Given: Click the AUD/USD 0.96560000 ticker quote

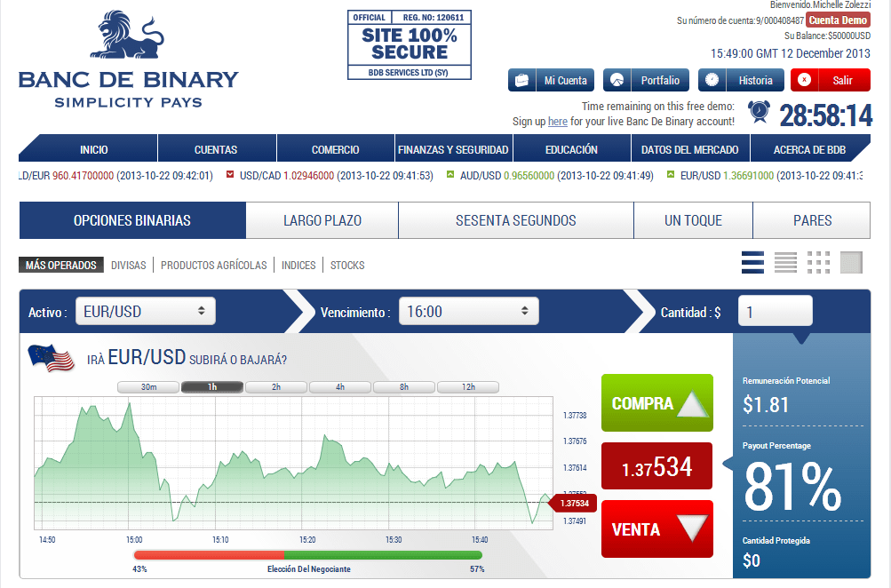Looking at the screenshot, I should 557,176.
